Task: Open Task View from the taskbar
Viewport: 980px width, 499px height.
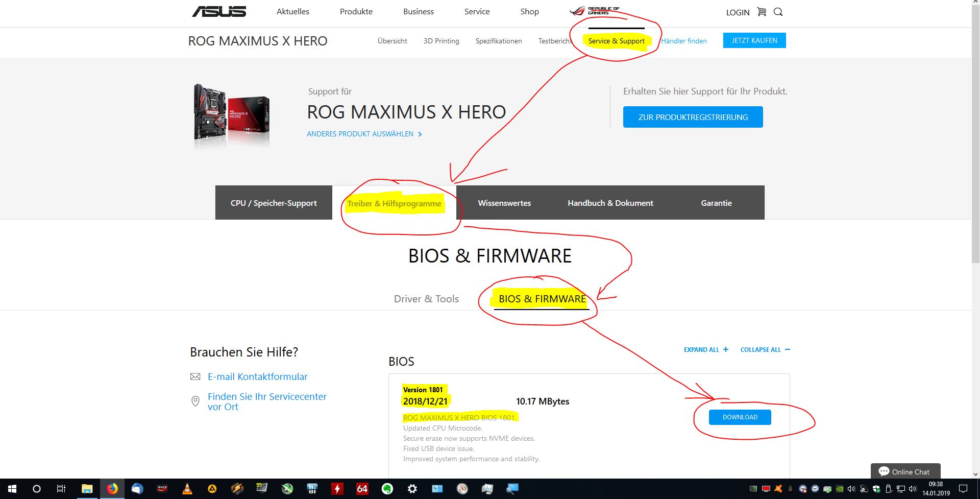Action: tap(61, 489)
